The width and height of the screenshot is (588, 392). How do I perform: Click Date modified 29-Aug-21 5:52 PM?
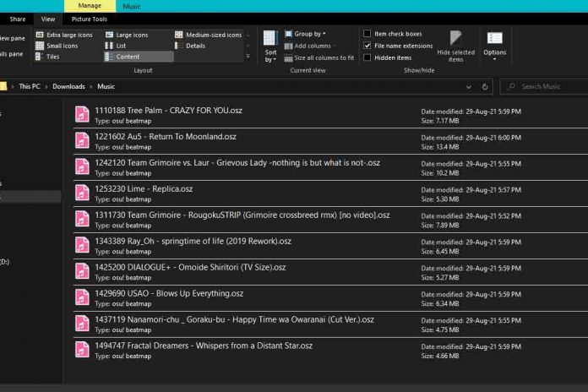click(471, 216)
